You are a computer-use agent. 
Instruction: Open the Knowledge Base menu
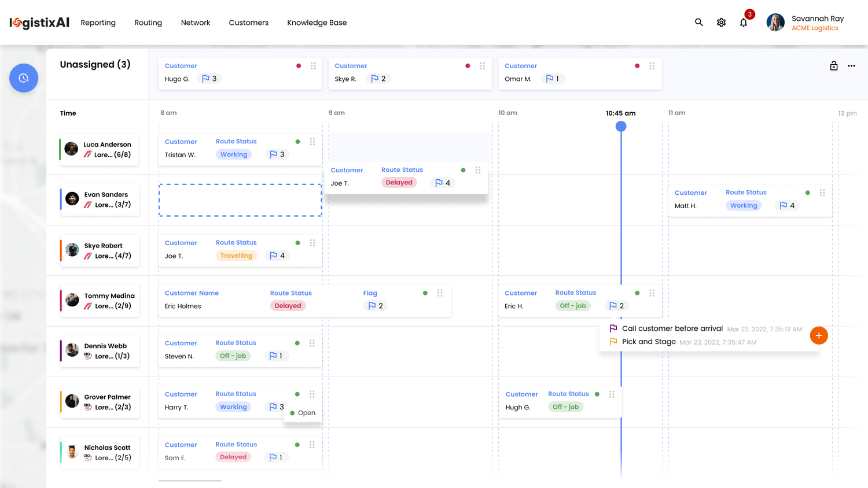[x=317, y=23]
